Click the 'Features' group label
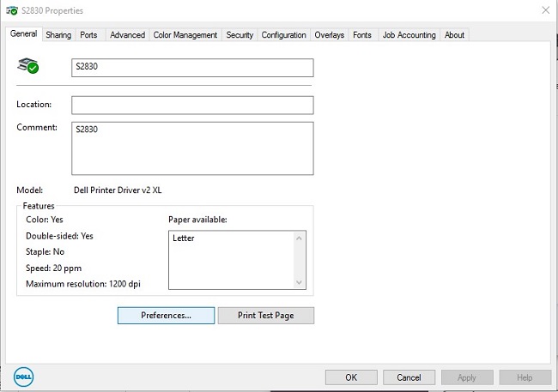Screen dimensions: 558x392 coord(39,206)
